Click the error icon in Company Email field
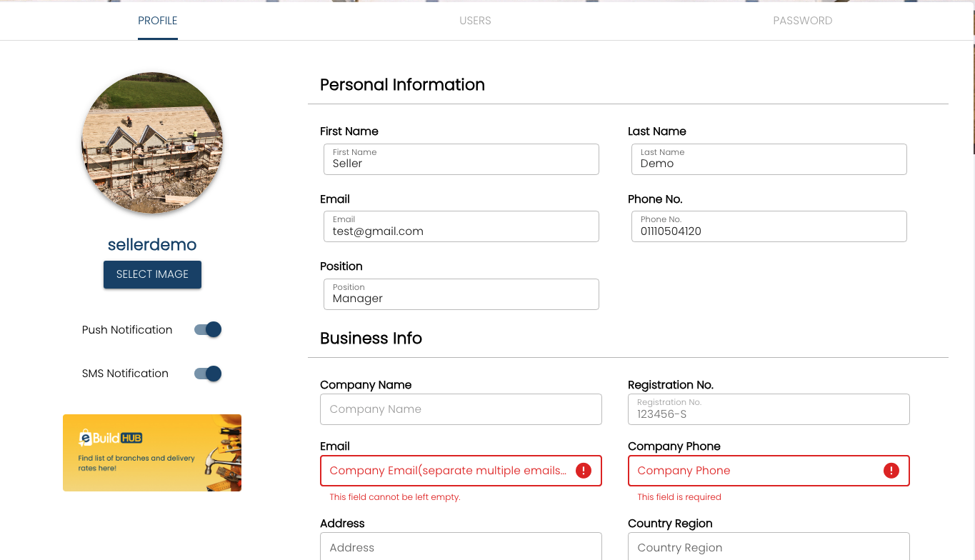The height and width of the screenshot is (560, 975). [x=584, y=471]
